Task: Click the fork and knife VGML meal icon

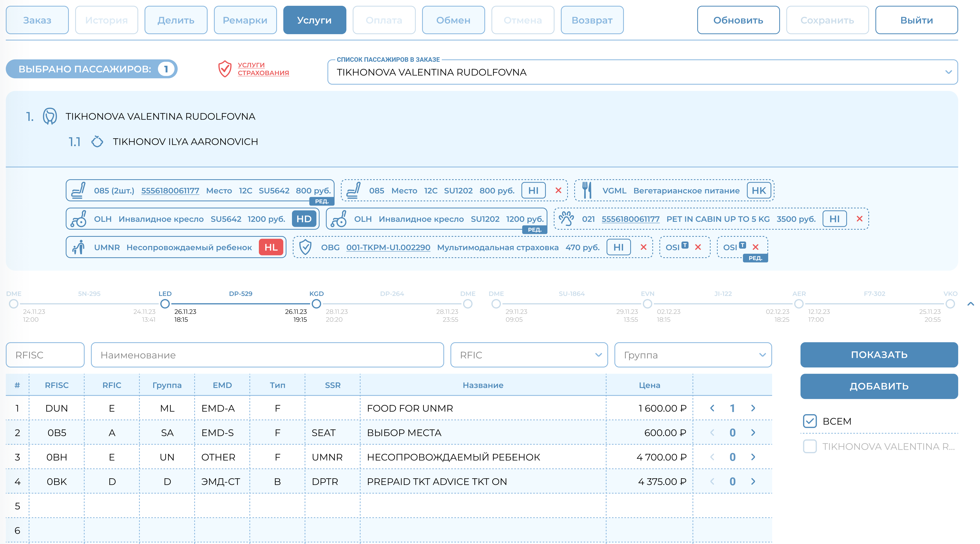Action: click(x=587, y=191)
